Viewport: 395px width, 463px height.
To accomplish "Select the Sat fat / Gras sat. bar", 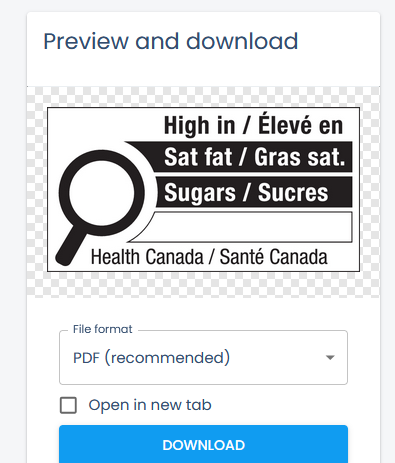I will pos(245,157).
